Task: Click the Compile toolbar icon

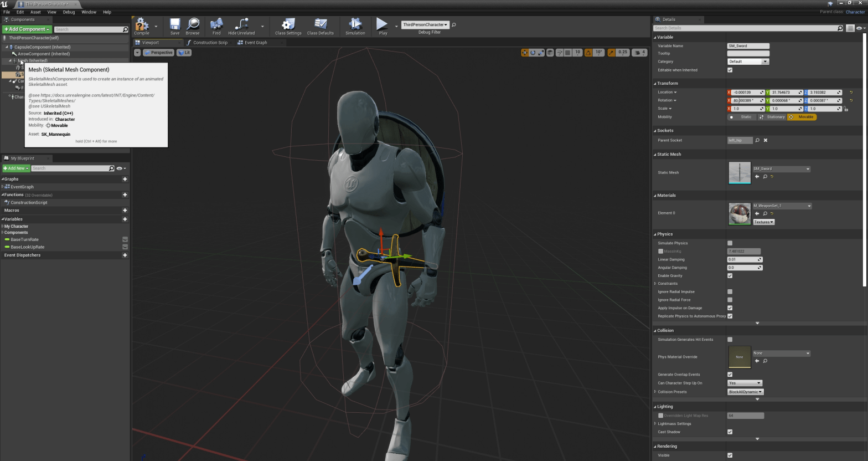Action: (x=142, y=25)
